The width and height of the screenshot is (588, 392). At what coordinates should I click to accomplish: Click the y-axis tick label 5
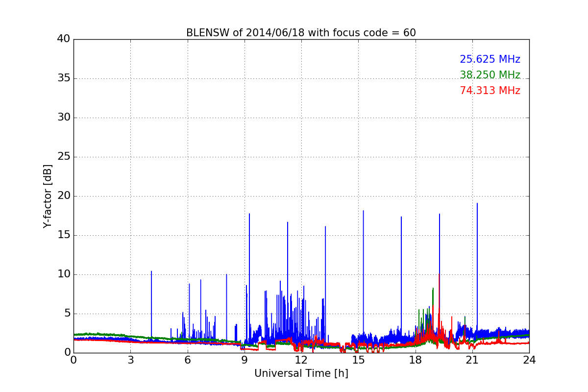click(67, 314)
